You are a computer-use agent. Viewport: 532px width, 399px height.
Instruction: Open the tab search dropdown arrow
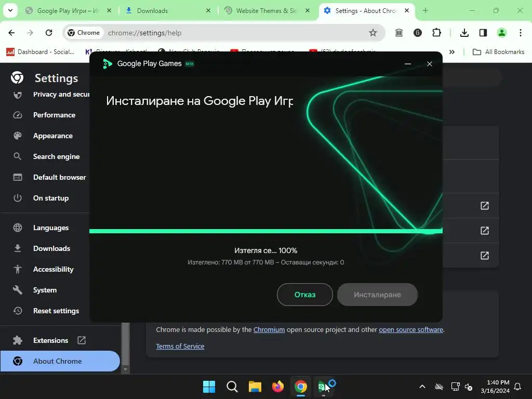pyautogui.click(x=10, y=10)
